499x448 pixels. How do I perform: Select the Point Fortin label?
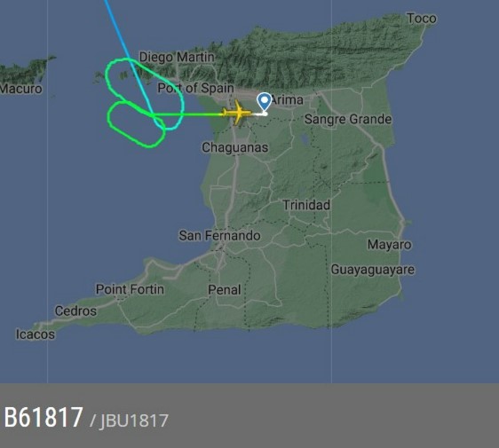tap(130, 289)
